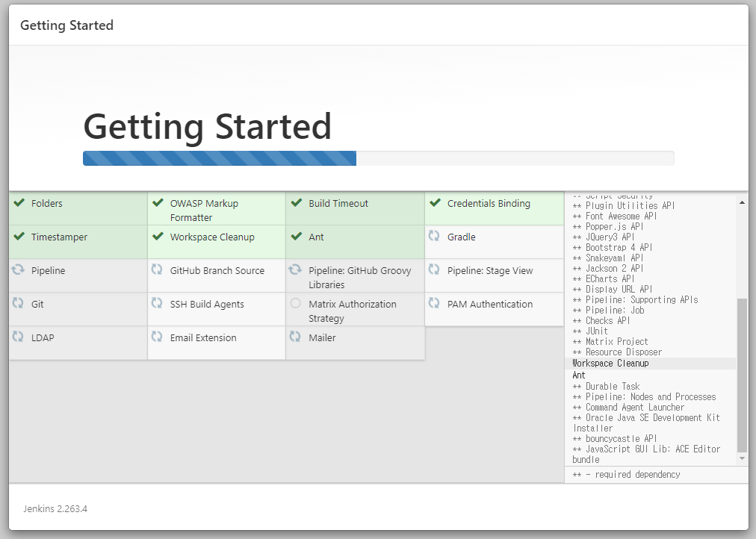756x539 pixels.
Task: Click the green checkmark beside Folders
Action: pyautogui.click(x=19, y=203)
